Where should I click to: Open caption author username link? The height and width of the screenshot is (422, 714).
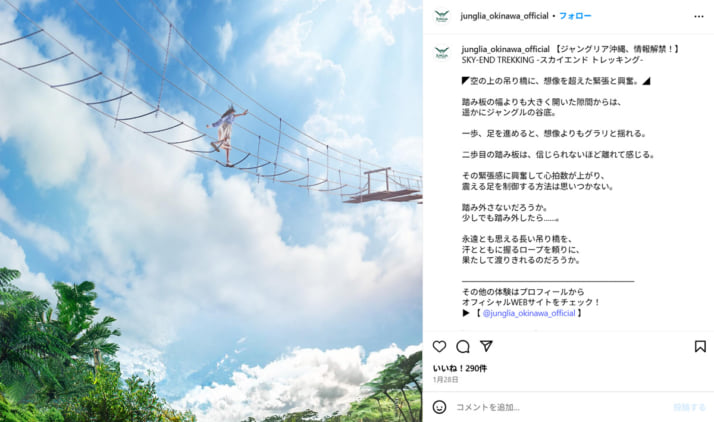(x=505, y=49)
